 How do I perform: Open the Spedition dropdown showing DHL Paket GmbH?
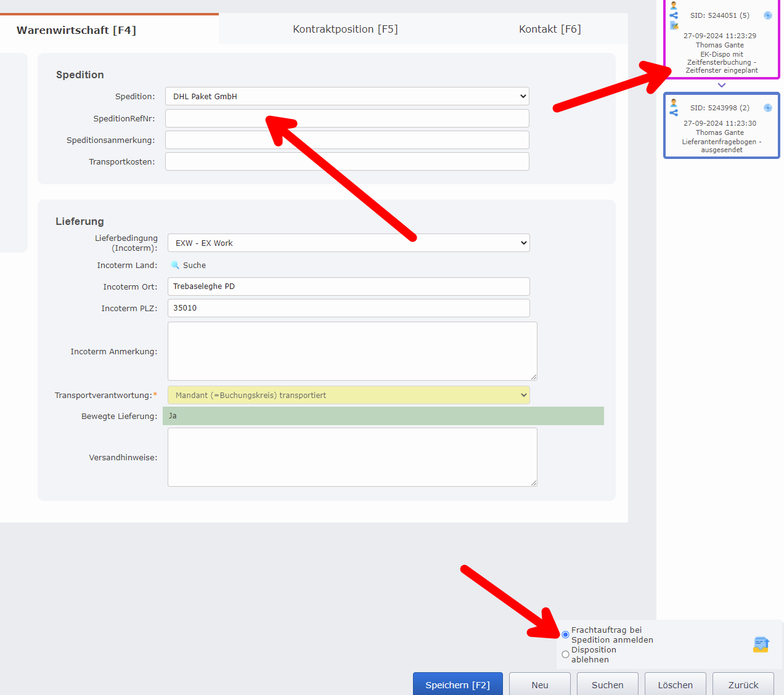click(x=347, y=96)
